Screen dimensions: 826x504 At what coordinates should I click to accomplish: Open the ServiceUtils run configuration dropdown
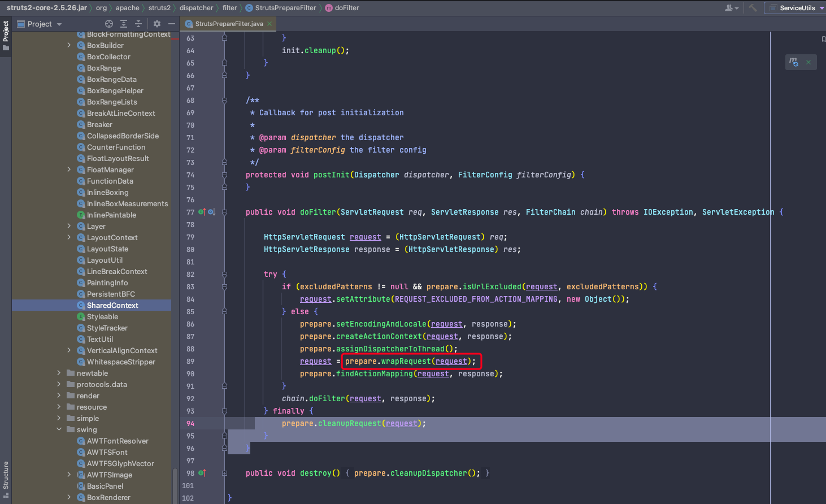(x=797, y=8)
